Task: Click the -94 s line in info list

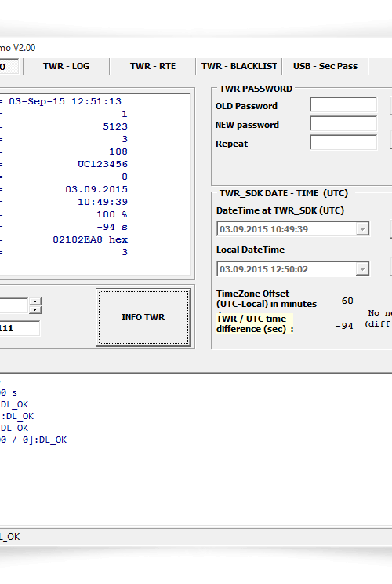Action: click(x=112, y=227)
